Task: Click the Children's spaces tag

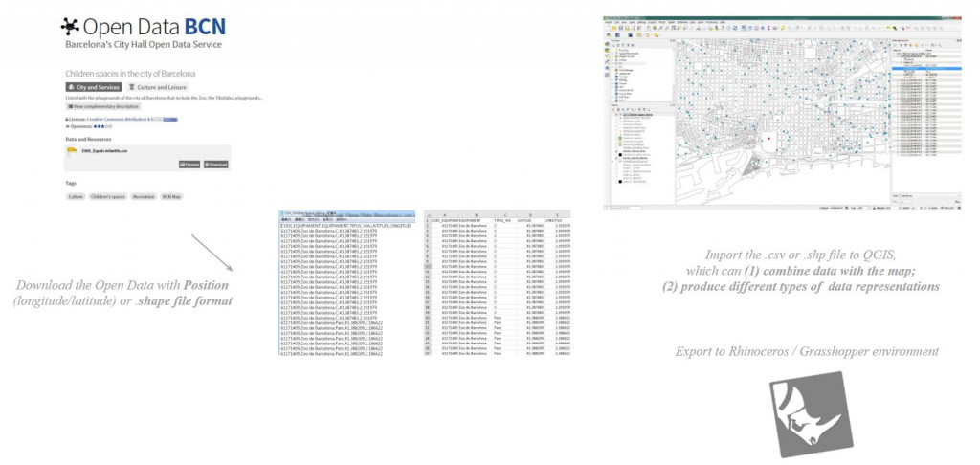Action: tap(107, 196)
